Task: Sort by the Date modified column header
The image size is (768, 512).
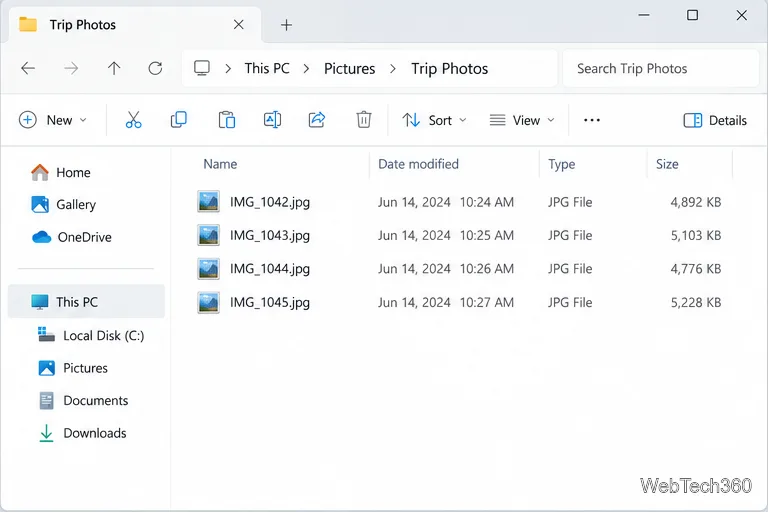Action: pos(418,164)
